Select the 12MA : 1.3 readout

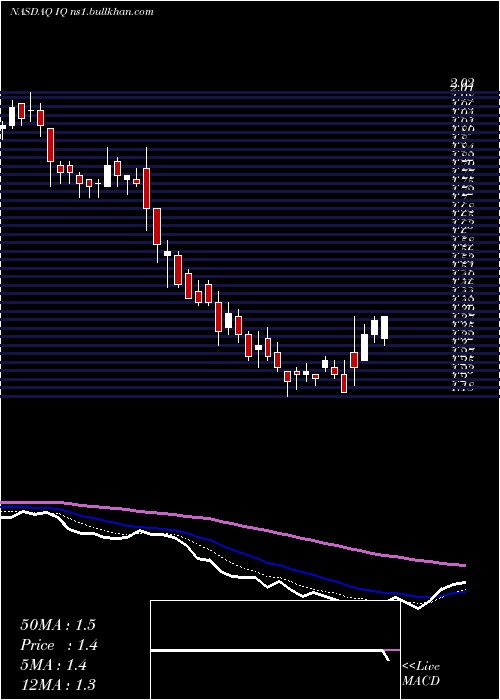pyautogui.click(x=58, y=685)
